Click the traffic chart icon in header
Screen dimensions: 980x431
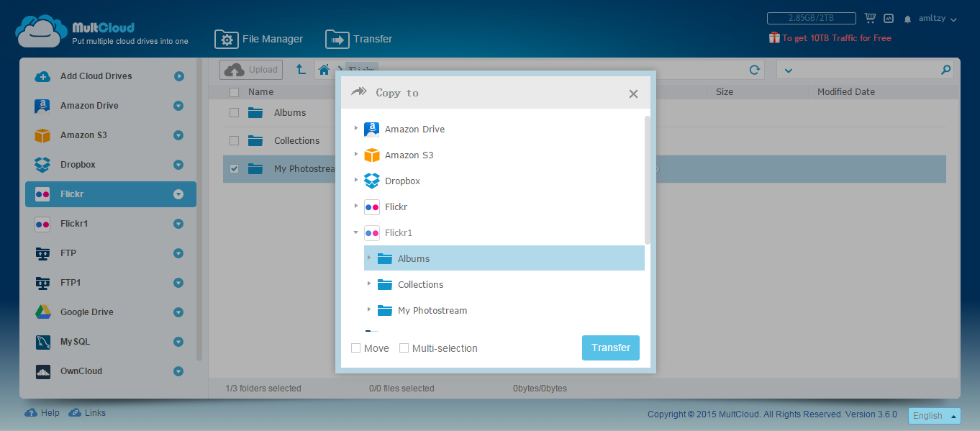[889, 19]
